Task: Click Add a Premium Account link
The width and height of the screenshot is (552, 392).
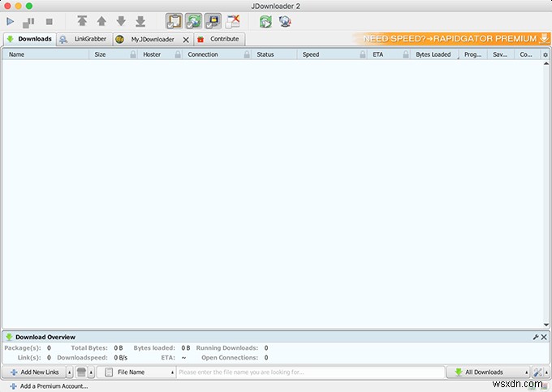Action: (50, 386)
